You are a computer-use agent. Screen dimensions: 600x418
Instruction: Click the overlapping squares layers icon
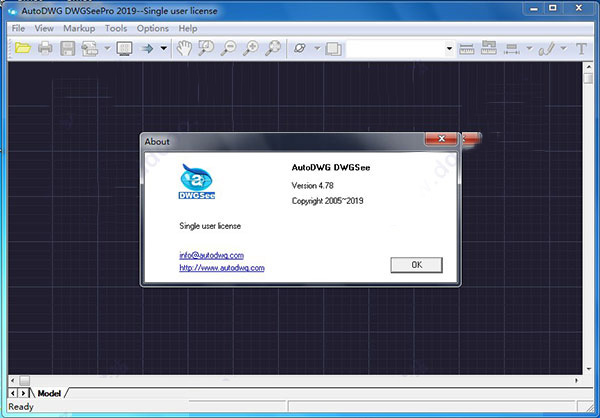click(x=333, y=49)
